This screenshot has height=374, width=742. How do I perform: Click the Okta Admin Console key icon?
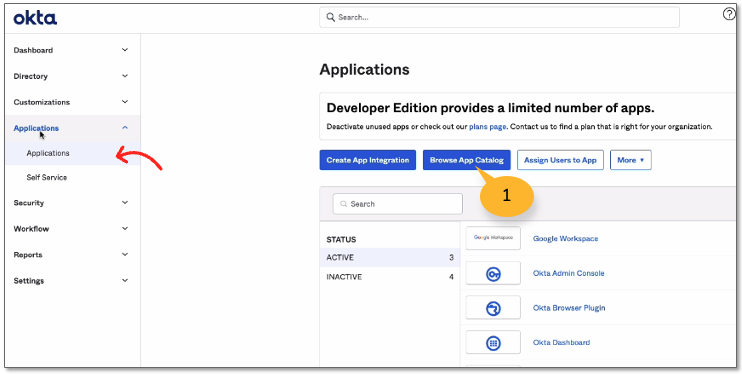493,273
